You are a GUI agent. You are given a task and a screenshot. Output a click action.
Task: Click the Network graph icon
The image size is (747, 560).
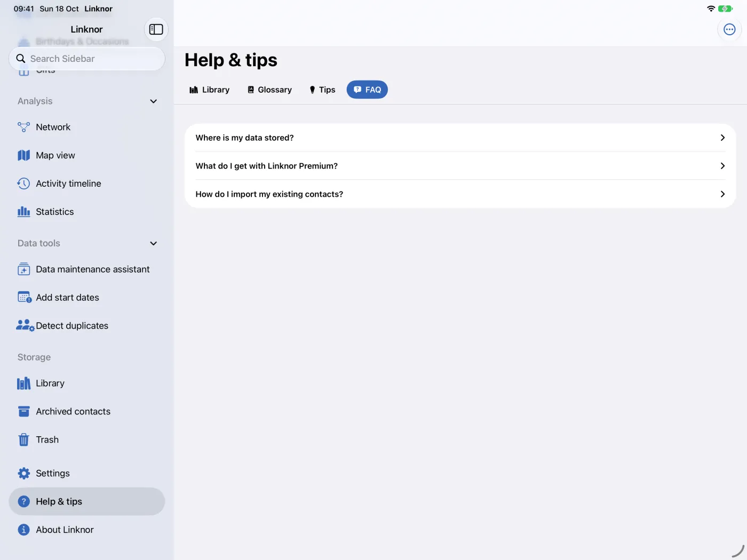click(x=23, y=127)
